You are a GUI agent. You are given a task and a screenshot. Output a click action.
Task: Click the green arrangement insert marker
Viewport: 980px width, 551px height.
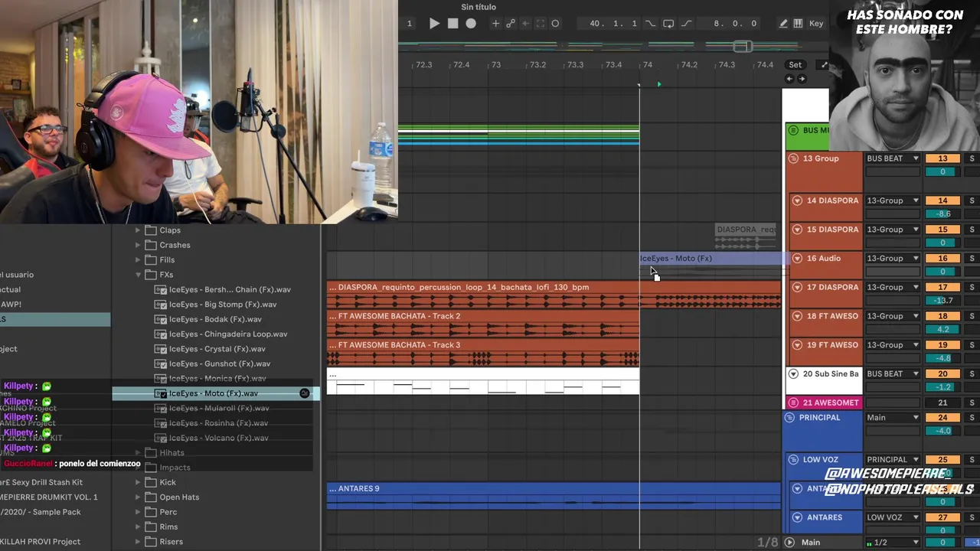[x=658, y=84]
